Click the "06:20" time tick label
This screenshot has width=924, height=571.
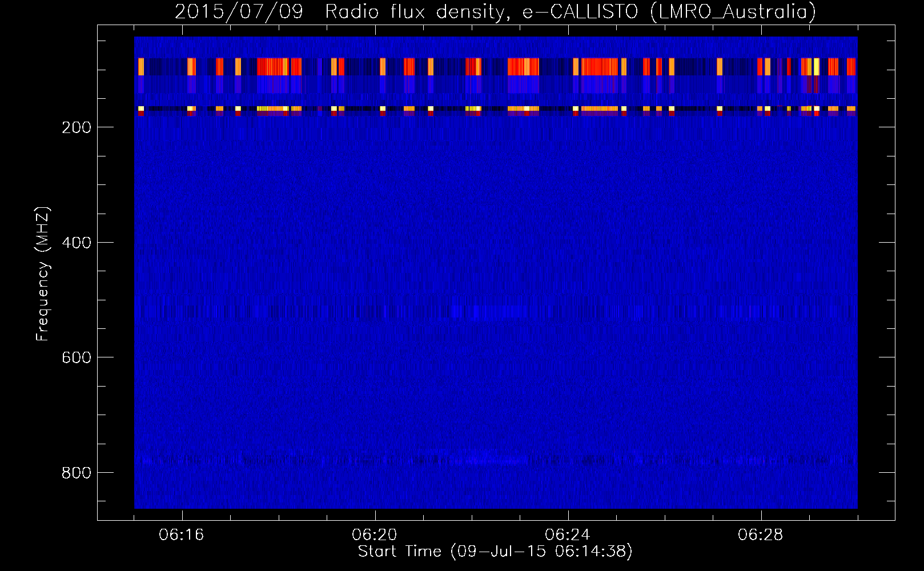375,535
